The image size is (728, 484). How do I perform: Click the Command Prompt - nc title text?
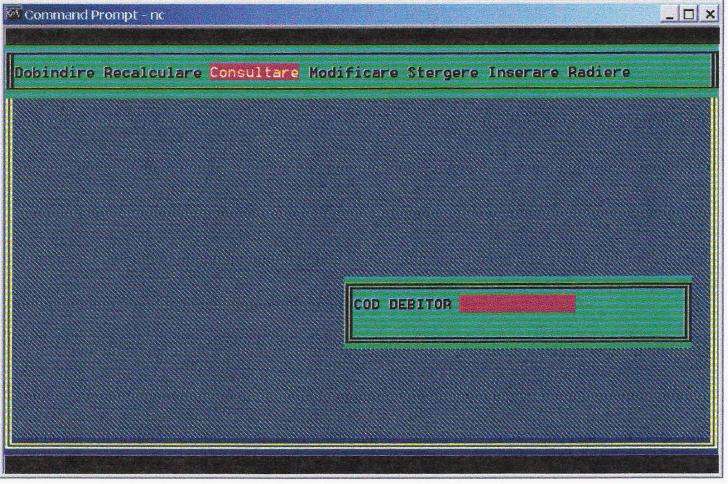(x=94, y=15)
